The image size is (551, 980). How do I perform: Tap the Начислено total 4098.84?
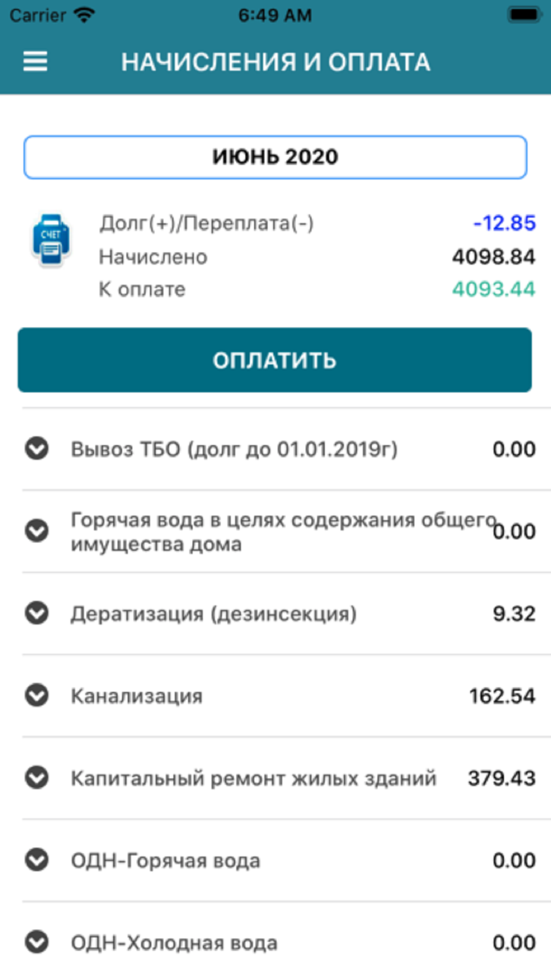[x=493, y=256]
